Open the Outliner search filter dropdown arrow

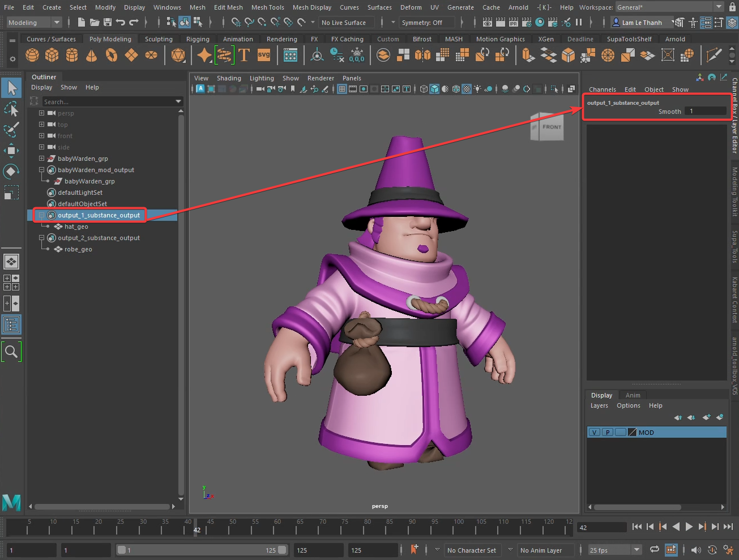coord(178,101)
